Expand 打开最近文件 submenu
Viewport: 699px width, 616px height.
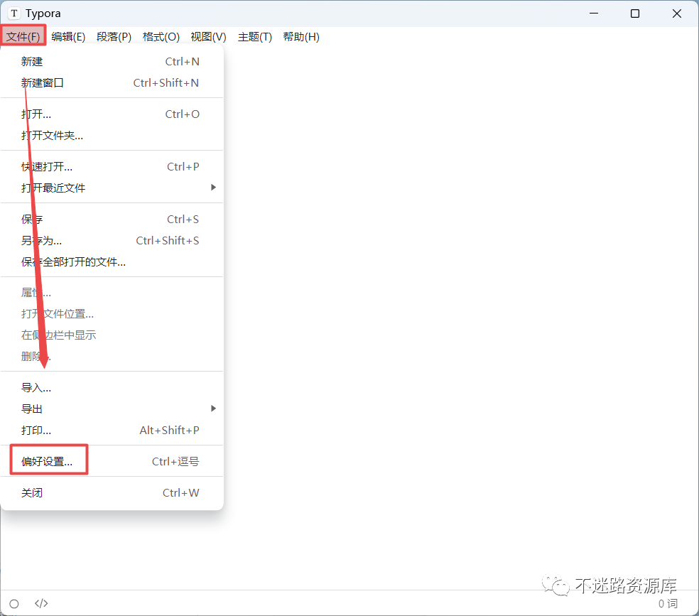(x=112, y=188)
